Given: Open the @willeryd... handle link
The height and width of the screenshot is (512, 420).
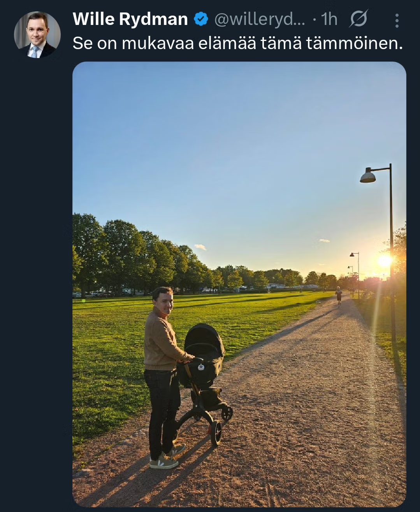Looking at the screenshot, I should pyautogui.click(x=260, y=19).
